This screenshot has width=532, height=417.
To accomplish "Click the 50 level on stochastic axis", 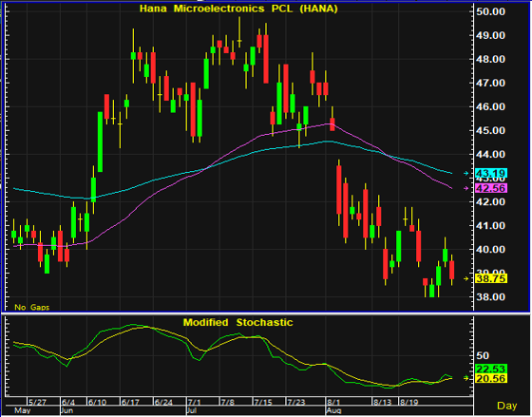I will [483, 355].
